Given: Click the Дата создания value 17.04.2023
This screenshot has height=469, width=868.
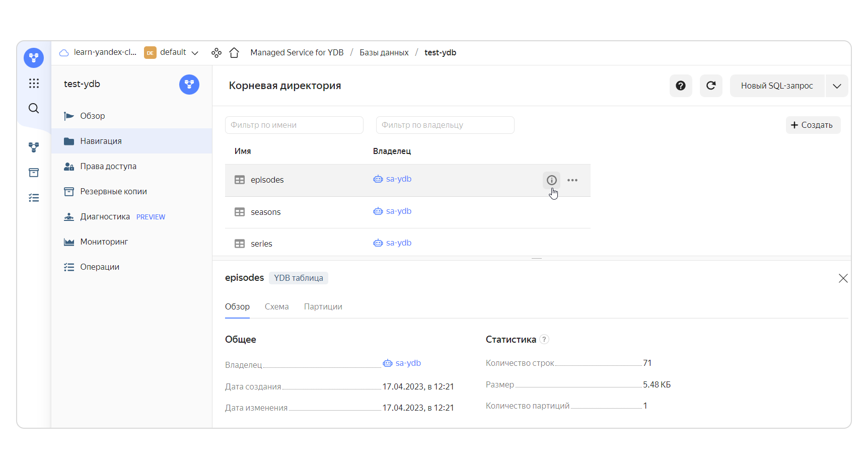Looking at the screenshot, I should pyautogui.click(x=418, y=386).
